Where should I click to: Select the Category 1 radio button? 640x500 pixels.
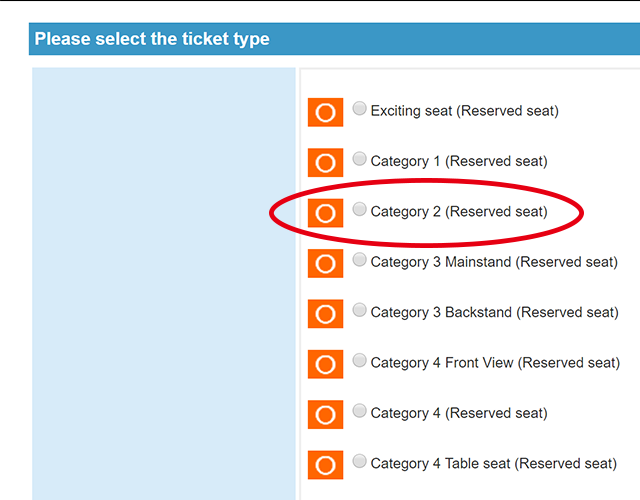click(x=360, y=159)
